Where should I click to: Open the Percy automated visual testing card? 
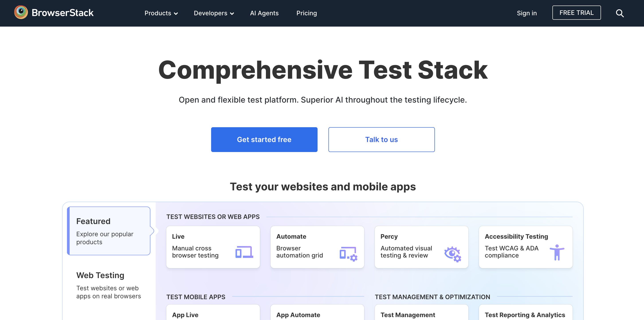click(422, 247)
